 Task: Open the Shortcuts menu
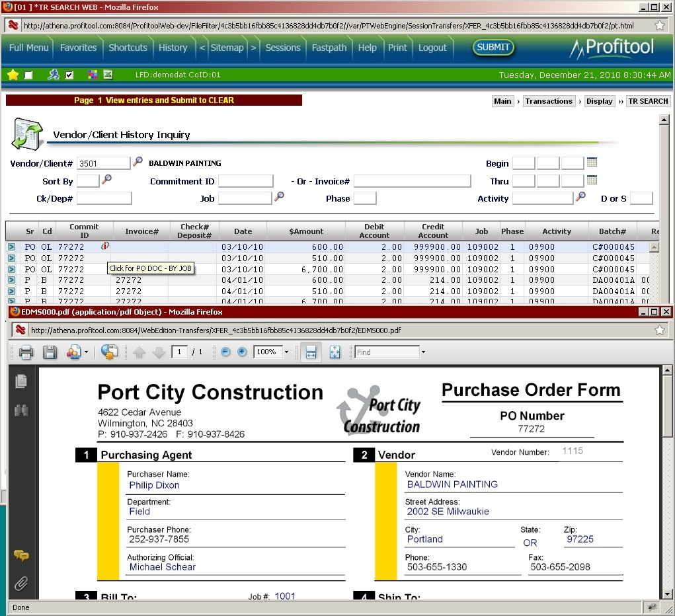tap(128, 48)
